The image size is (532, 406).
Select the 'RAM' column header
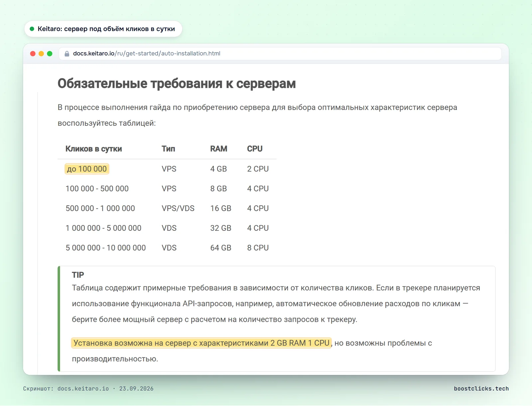coord(218,149)
